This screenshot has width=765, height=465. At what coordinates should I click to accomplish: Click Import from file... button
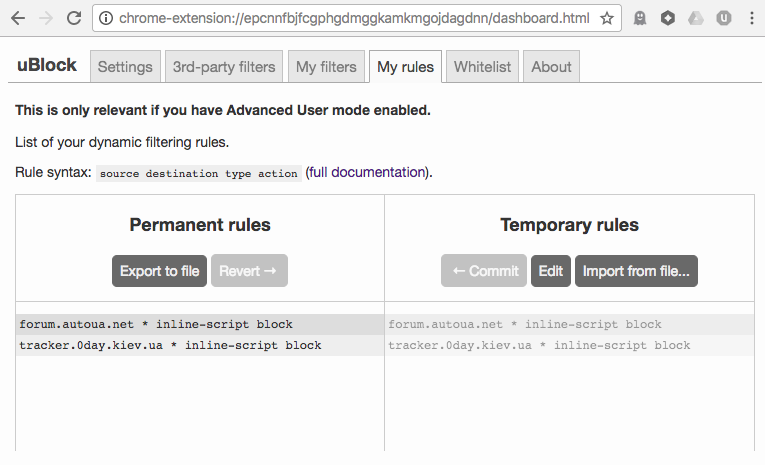[x=636, y=271]
